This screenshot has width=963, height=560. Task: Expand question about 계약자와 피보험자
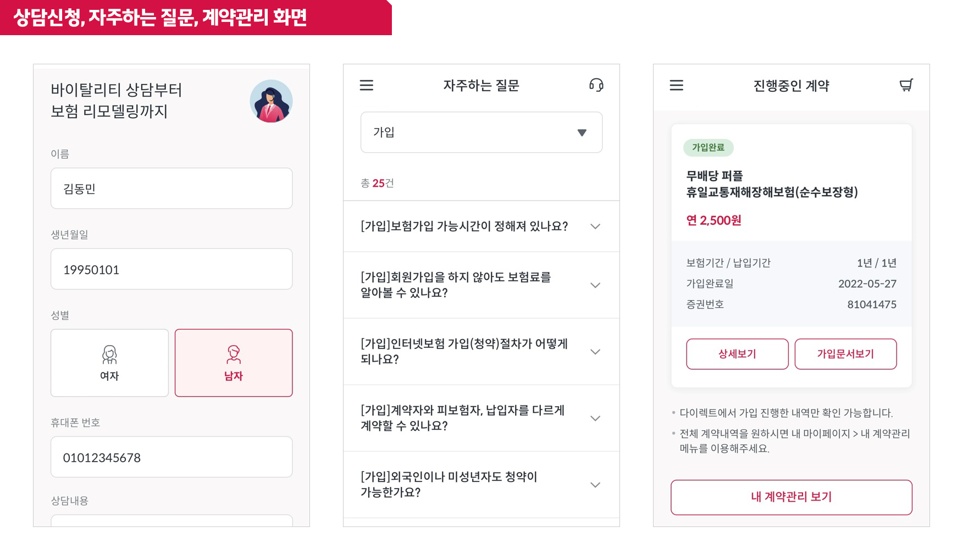pos(481,418)
